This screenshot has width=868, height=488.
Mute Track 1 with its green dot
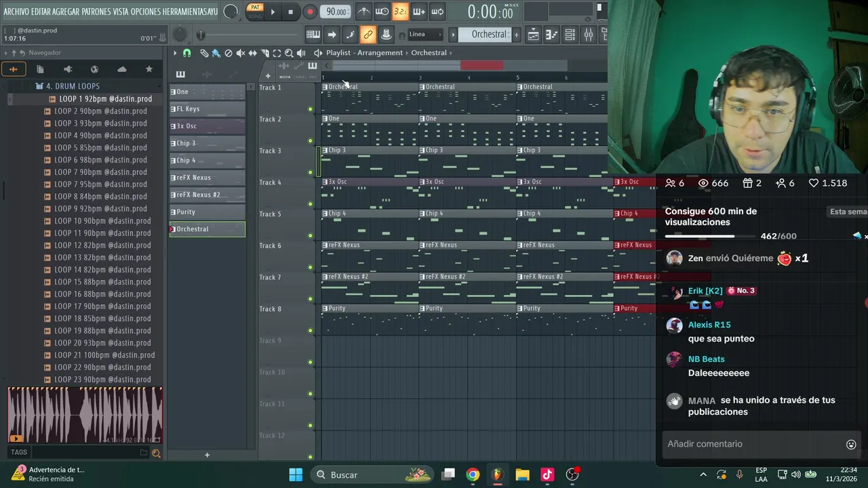311,109
